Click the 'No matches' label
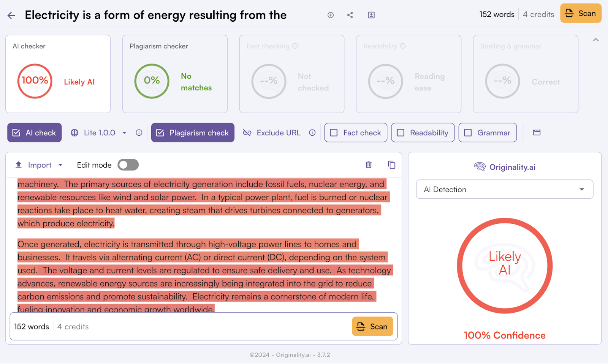 coord(196,82)
